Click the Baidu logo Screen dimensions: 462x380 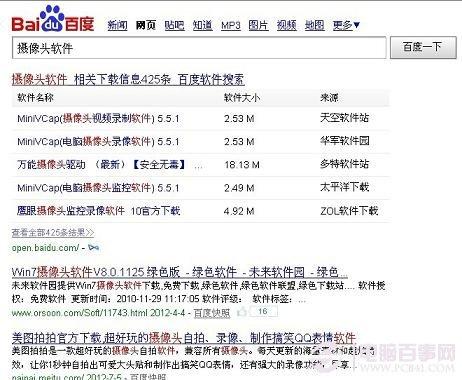53,19
